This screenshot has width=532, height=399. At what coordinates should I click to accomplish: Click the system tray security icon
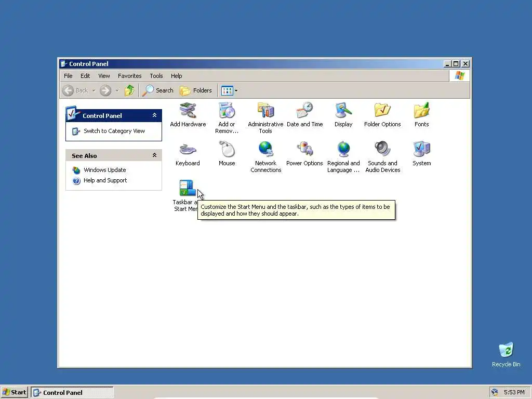[x=495, y=392]
